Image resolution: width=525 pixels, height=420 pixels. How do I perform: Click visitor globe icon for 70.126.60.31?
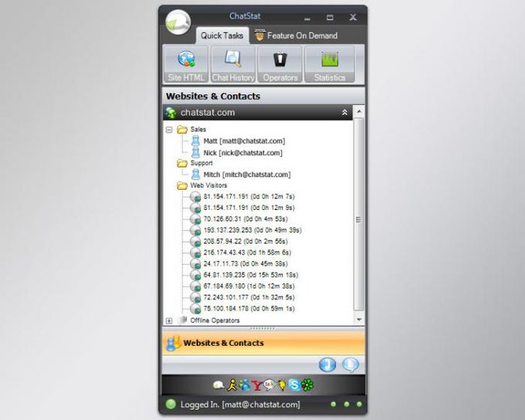click(x=195, y=219)
